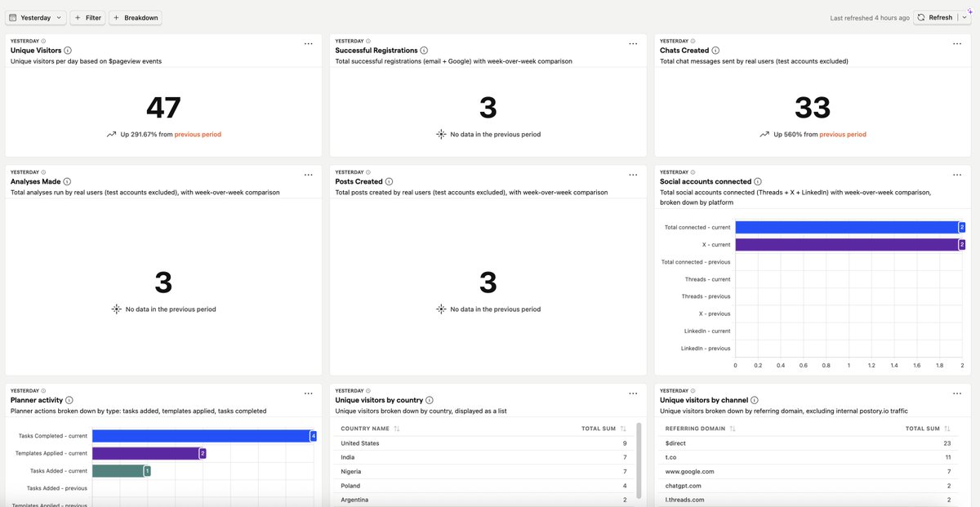The image size is (980, 507).
Task: Show info for Unique Visitors title
Action: [68, 51]
